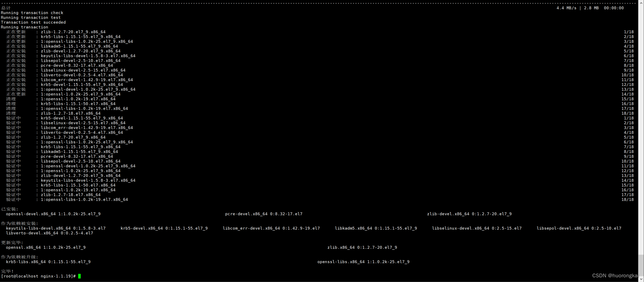Click the 正在安装 row for libverto-devel-0.2.5-4.el7.x86_64
644x282 pixels.
click(320, 75)
